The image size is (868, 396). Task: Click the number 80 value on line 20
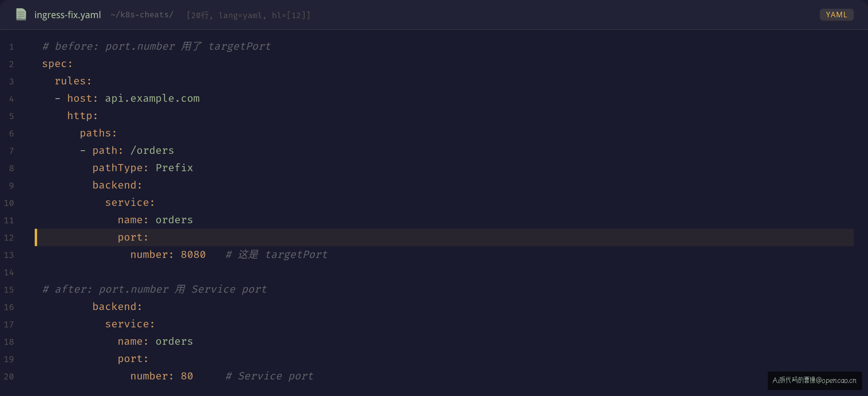187,376
